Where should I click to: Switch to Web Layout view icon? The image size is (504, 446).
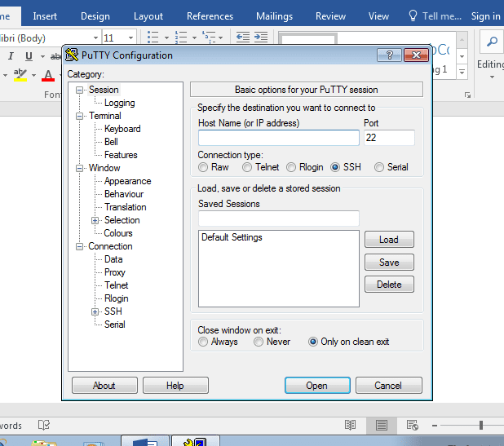click(x=413, y=425)
